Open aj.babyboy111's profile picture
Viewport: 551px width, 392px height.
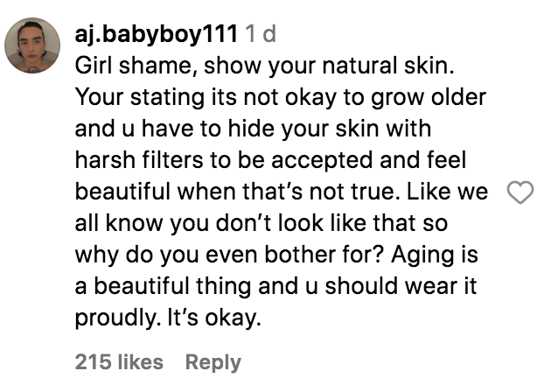pyautogui.click(x=32, y=45)
